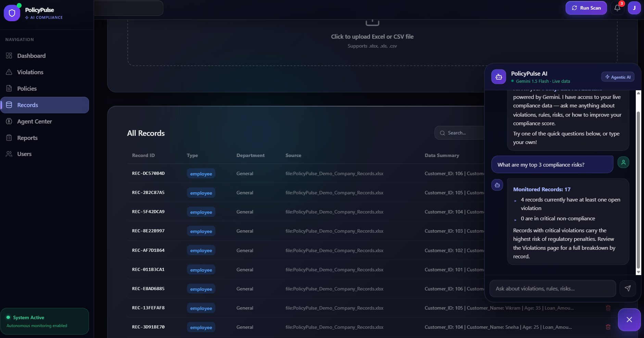Open notifications bell with 3 alerts
The height and width of the screenshot is (338, 644).
click(617, 8)
